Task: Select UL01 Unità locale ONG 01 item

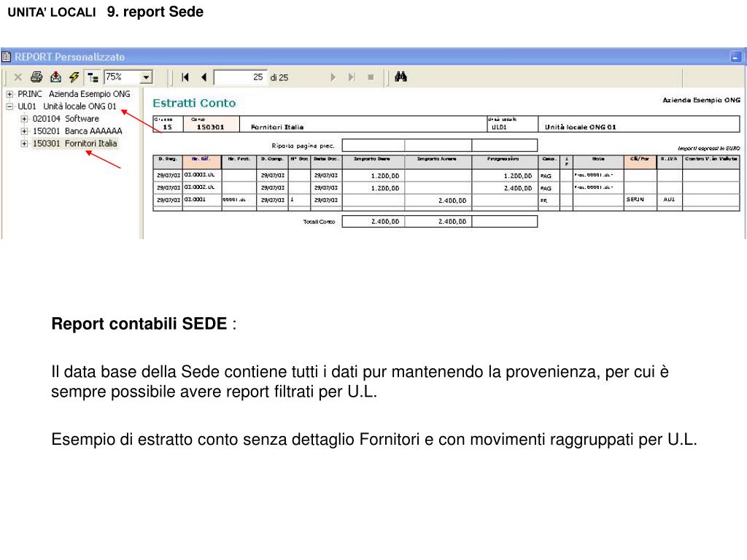Action: coord(66,106)
